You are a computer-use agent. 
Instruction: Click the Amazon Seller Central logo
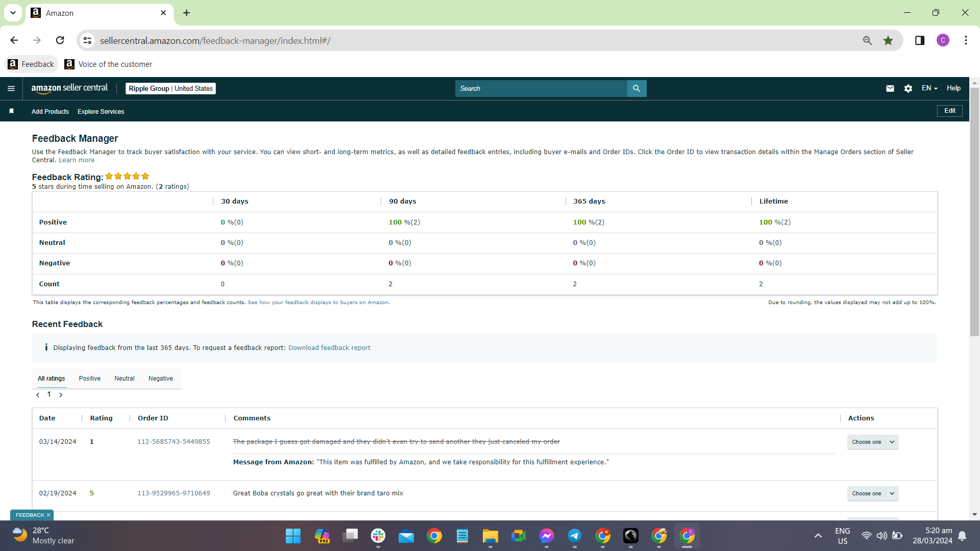click(69, 88)
